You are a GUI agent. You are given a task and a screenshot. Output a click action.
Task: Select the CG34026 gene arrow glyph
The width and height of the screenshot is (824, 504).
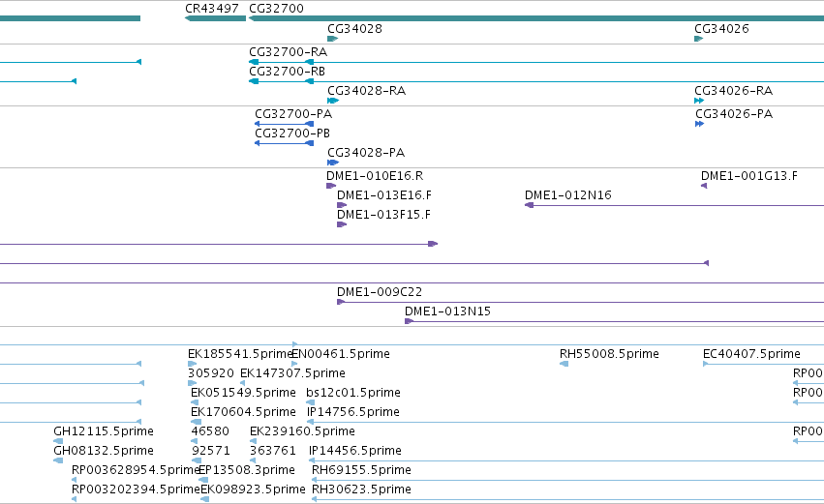click(x=698, y=39)
